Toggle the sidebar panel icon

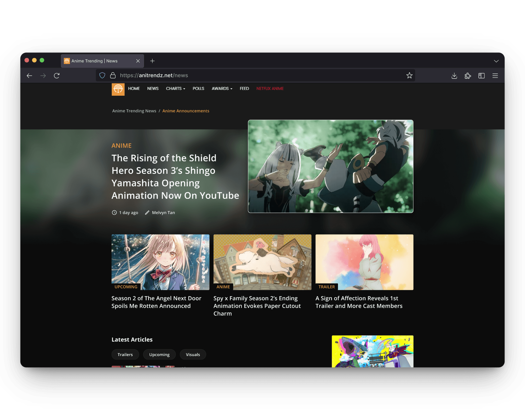point(481,76)
